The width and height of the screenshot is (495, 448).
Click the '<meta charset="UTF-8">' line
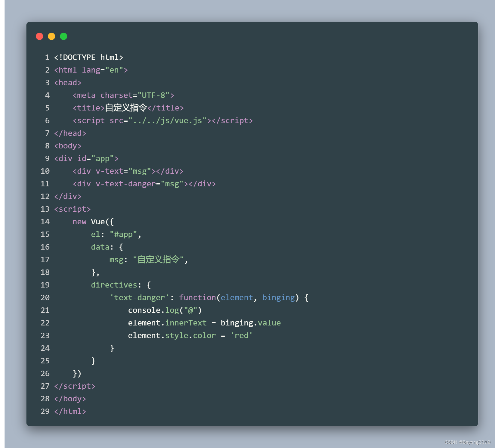point(123,95)
